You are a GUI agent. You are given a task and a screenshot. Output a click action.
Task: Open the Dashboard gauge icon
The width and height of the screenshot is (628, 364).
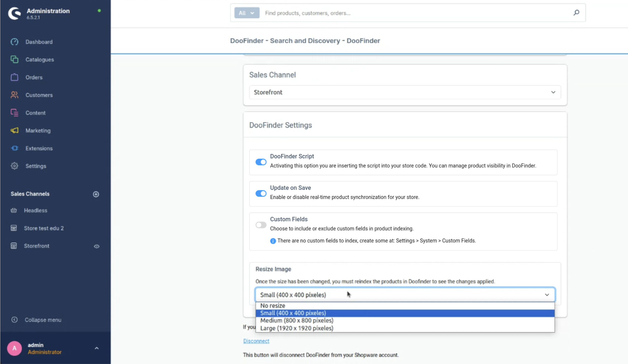tap(15, 42)
